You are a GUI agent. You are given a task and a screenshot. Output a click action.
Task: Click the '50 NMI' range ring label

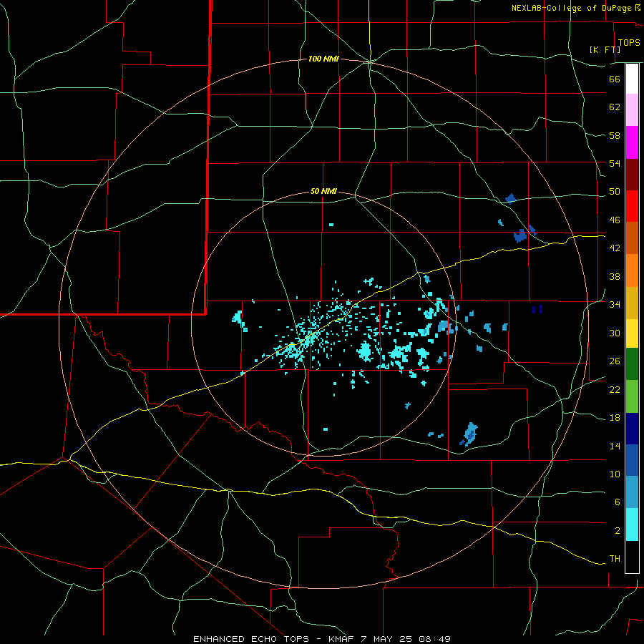point(323,191)
